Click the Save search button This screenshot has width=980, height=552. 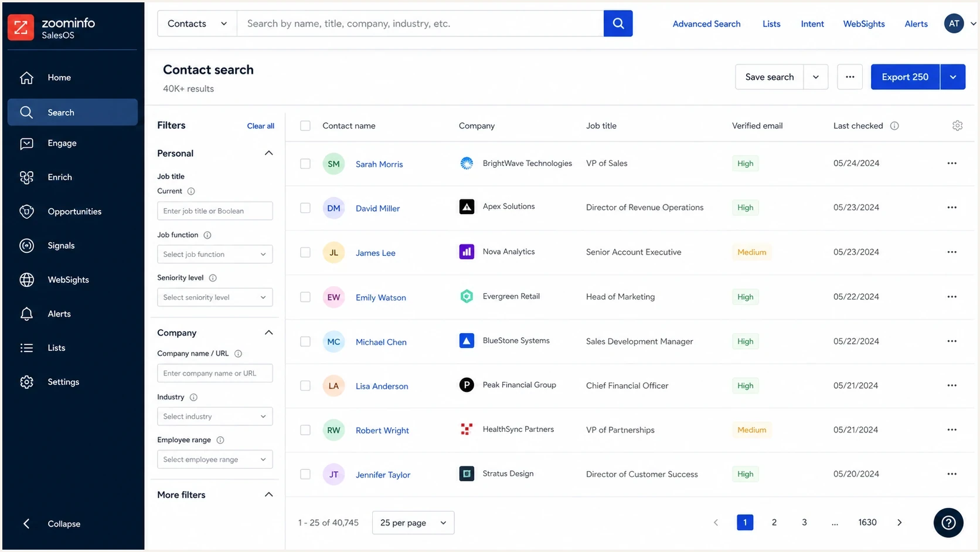coord(770,77)
